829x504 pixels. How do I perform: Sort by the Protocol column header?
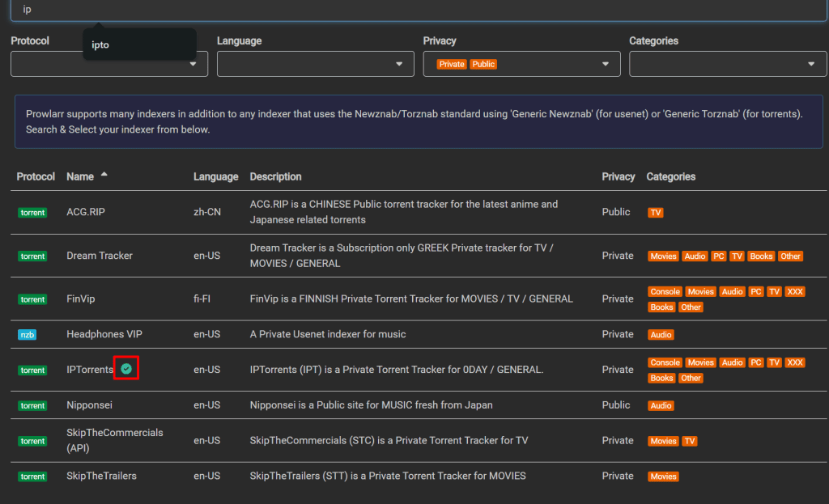36,176
